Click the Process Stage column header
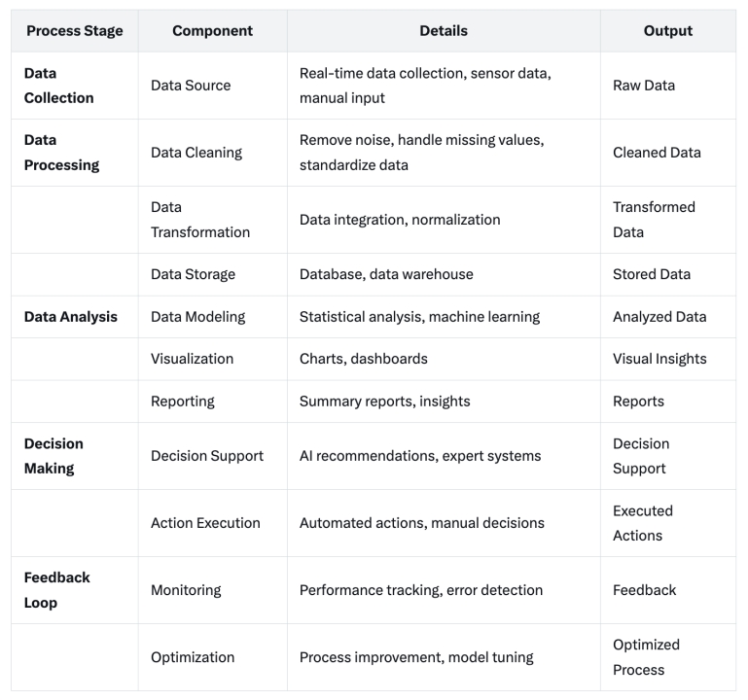This screenshot has width=748, height=700. click(x=75, y=31)
